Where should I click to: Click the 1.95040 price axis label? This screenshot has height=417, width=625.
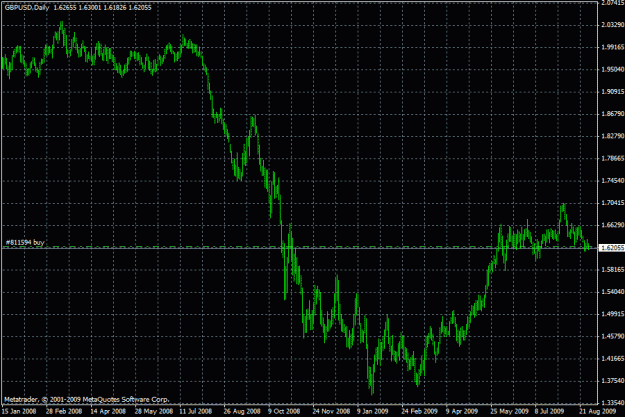coord(613,69)
